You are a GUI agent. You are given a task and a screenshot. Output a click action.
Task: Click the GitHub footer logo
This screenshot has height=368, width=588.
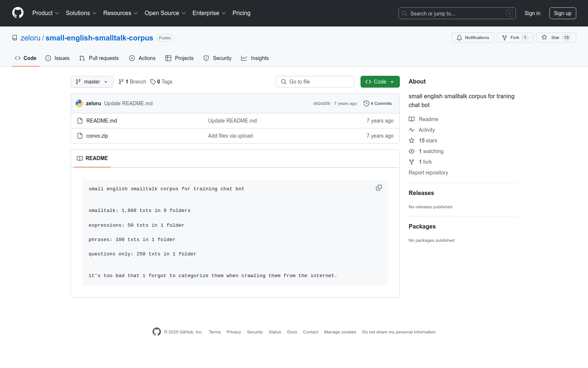click(x=157, y=332)
